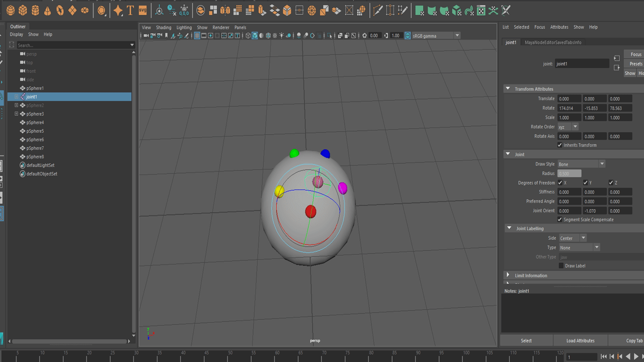Toggle the Draw Label checkbox

click(x=561, y=265)
